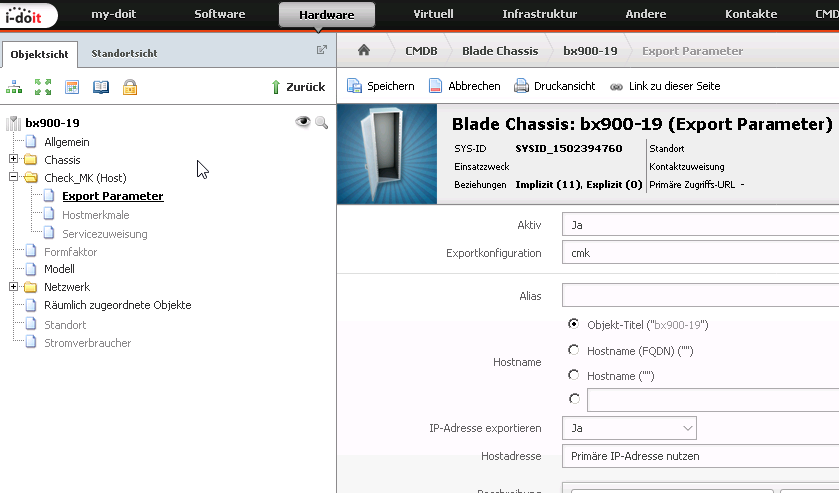Click the custom hostname text field

[713, 400]
